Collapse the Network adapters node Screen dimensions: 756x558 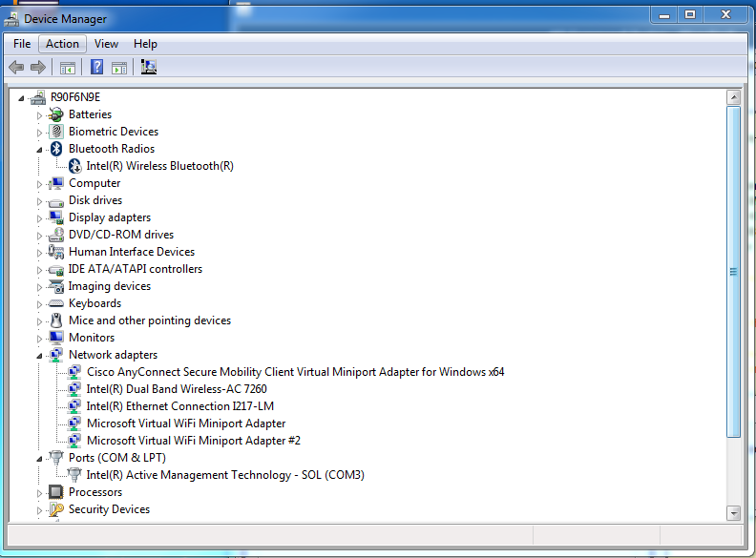click(39, 356)
